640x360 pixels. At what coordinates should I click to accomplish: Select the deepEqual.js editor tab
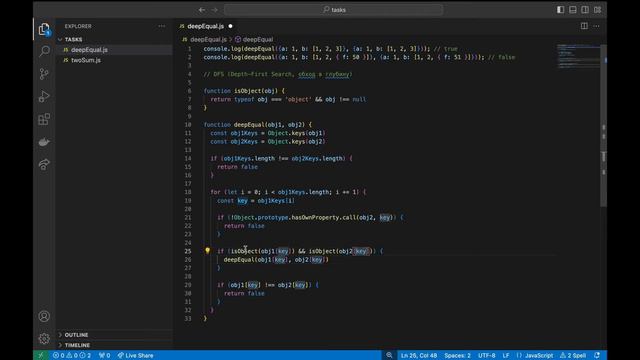click(x=205, y=26)
